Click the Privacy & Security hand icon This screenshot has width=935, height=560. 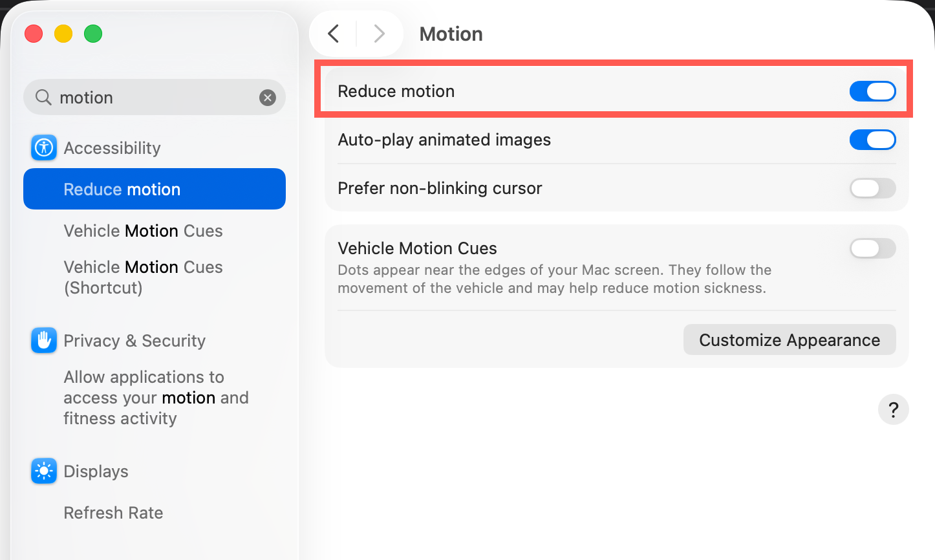[x=44, y=341]
